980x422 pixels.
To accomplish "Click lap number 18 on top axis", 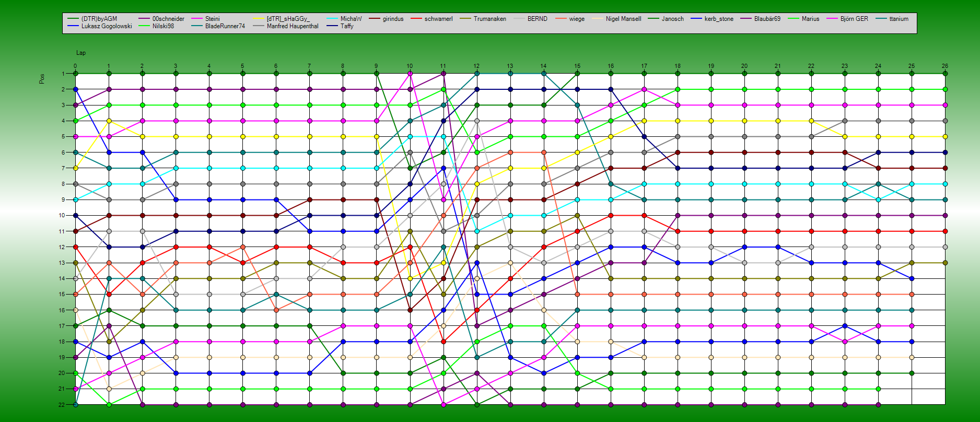I will [x=678, y=66].
